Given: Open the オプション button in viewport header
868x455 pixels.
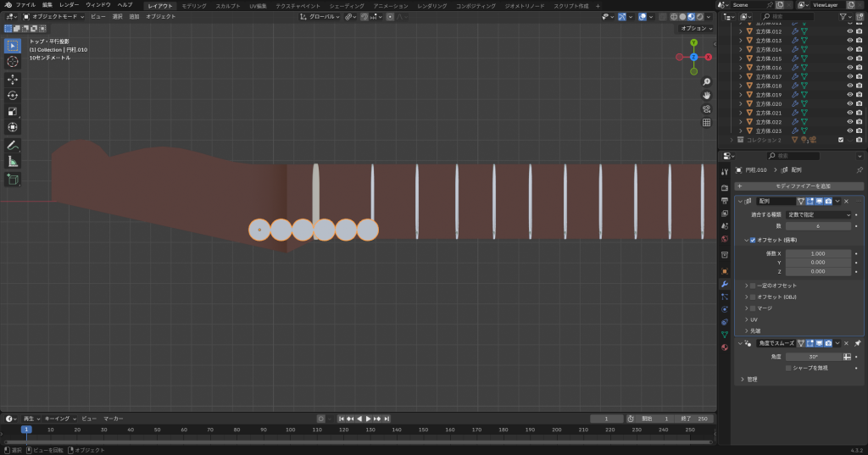Looking at the screenshot, I should click(x=695, y=28).
